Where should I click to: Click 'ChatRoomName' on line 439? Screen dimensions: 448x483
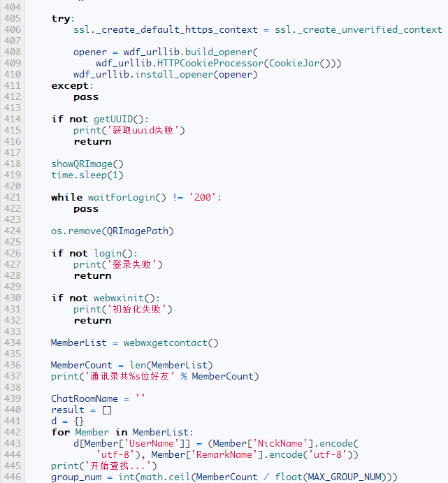coord(85,398)
